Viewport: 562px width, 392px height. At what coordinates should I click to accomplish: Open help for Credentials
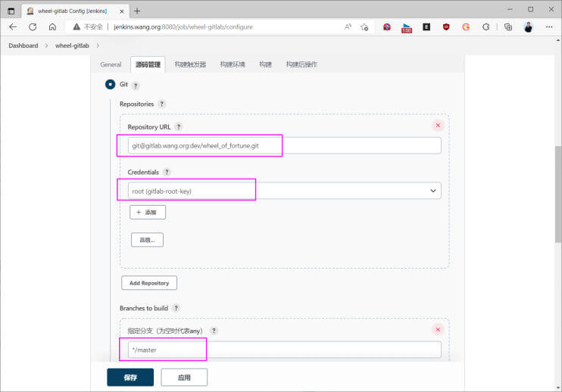[167, 173]
